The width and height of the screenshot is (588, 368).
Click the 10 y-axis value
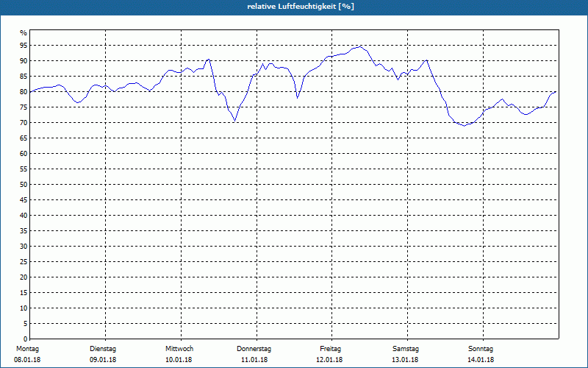24,308
